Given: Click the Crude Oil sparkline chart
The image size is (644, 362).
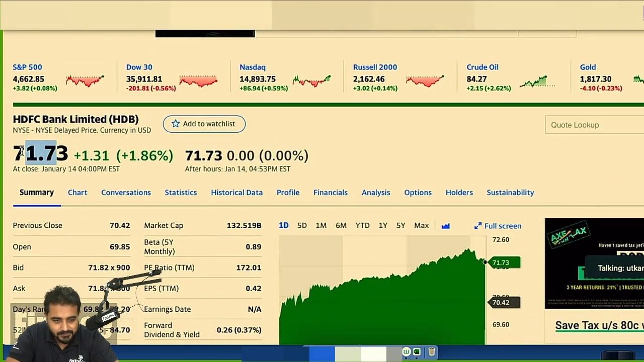Looking at the screenshot, I should [x=537, y=81].
